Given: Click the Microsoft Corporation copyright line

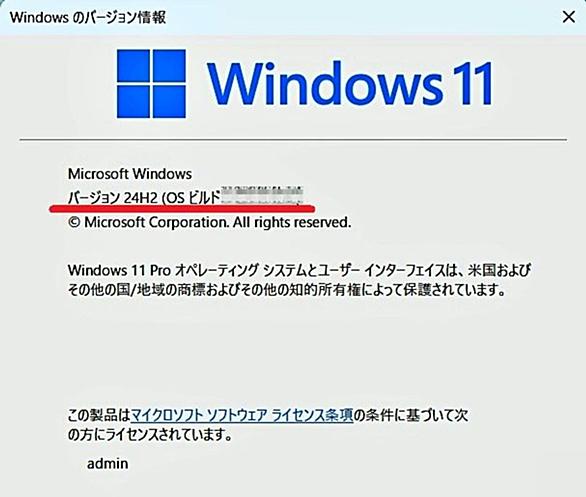Looking at the screenshot, I should [210, 222].
